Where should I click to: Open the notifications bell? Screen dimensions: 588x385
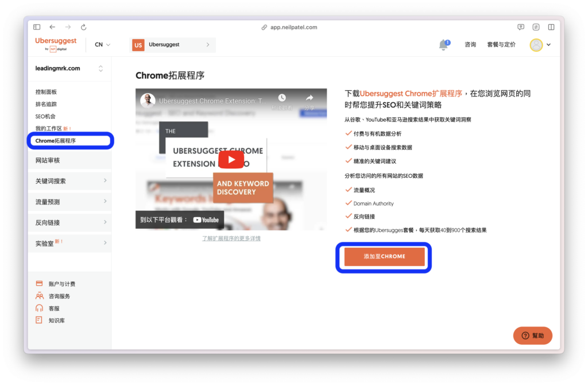[x=444, y=45]
